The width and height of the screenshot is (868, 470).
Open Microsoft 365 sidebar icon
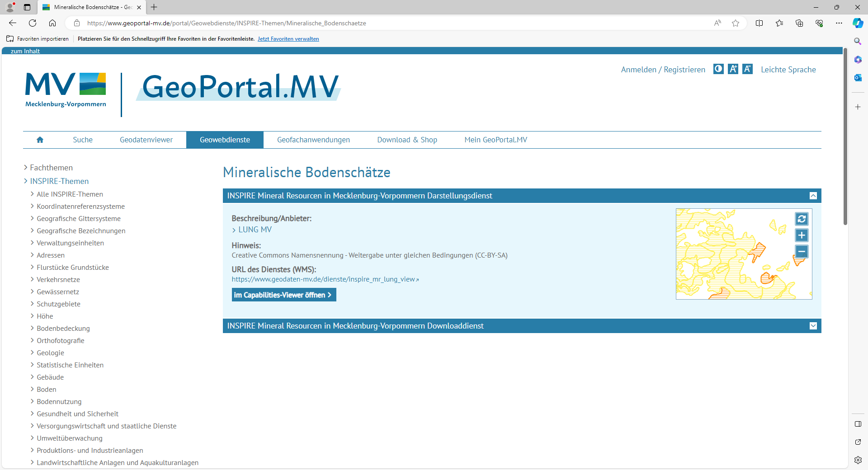858,60
